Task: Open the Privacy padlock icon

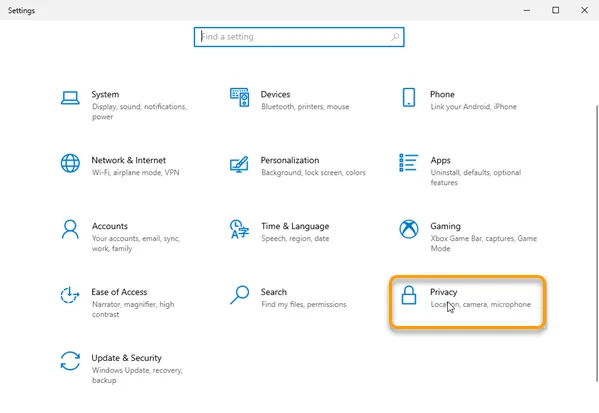Action: [409, 295]
